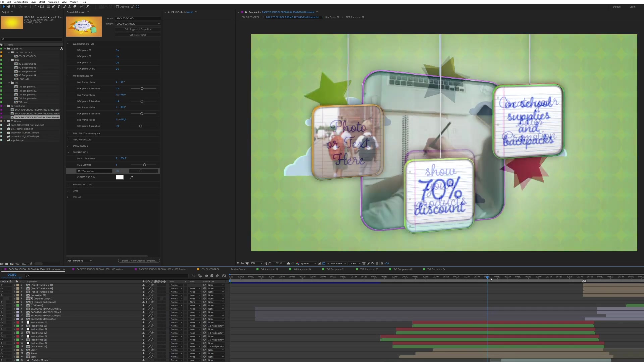Hide the Orange Background layer
The width and height of the screenshot is (644, 362).
click(2, 302)
